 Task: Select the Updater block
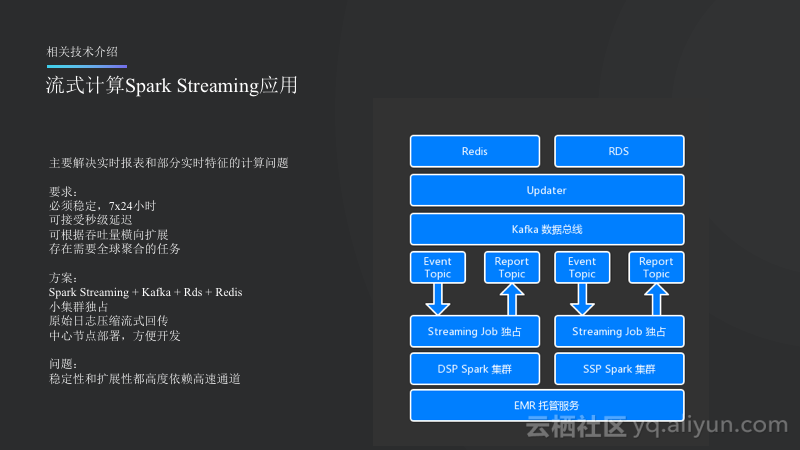click(547, 190)
